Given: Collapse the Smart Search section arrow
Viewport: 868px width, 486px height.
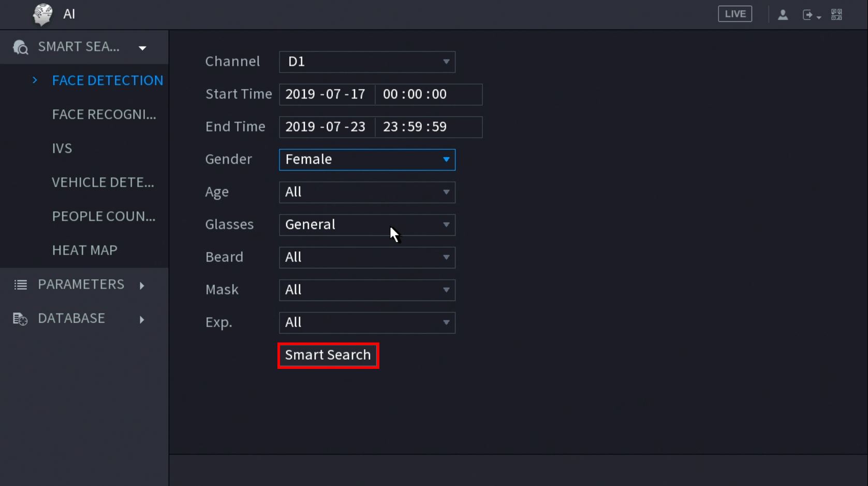Looking at the screenshot, I should pos(142,48).
